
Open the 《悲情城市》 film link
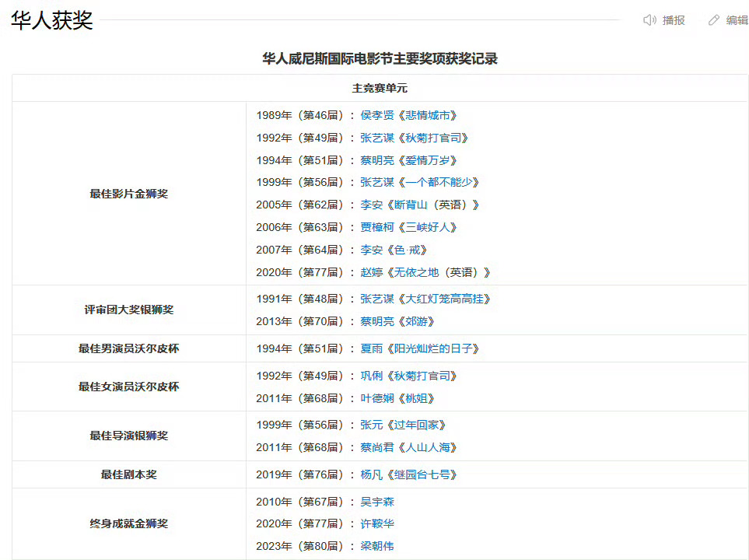click(428, 115)
